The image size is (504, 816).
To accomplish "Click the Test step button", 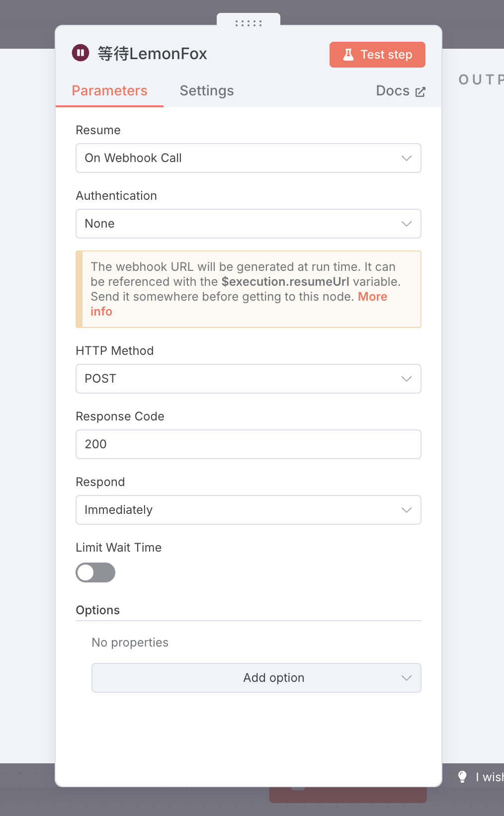I will coord(377,55).
